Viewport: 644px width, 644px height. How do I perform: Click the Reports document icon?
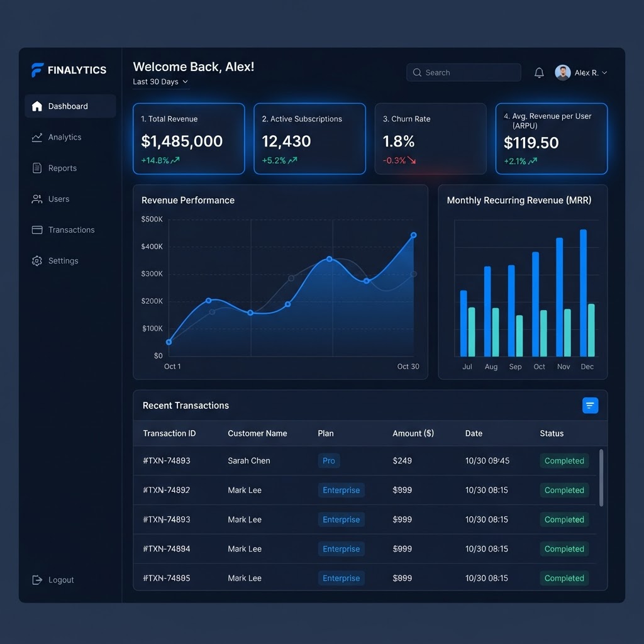tap(37, 168)
